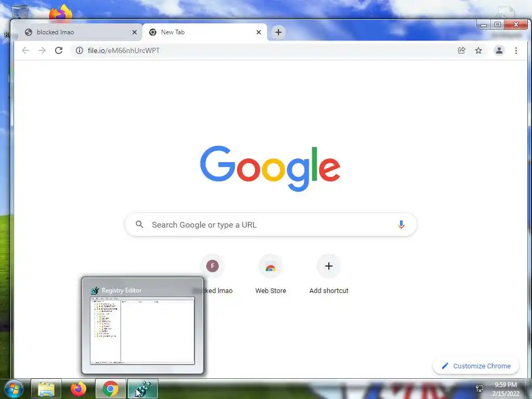Click Registry Editor taskbar button
Viewport: 532px width, 399px height.
[143, 389]
